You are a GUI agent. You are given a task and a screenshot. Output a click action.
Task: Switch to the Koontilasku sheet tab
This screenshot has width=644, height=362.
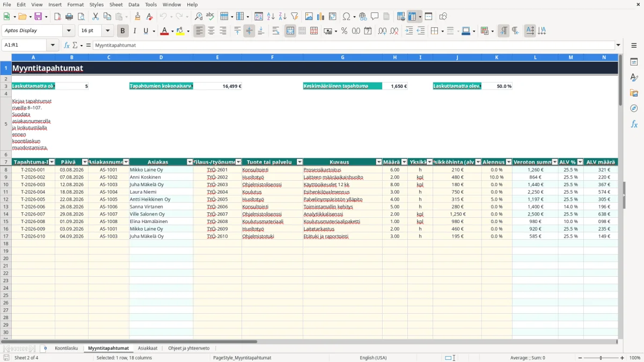[67, 348]
